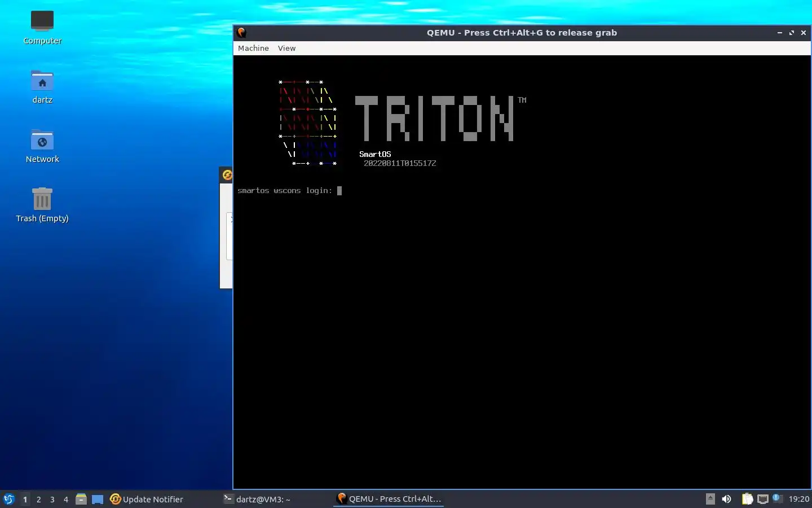The width and height of the screenshot is (812, 508).
Task: Open the Computer desktop icon
Action: click(42, 27)
